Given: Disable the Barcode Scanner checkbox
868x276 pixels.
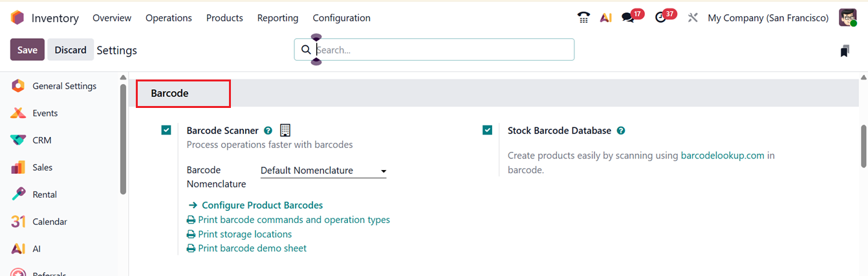Looking at the screenshot, I should pos(166,131).
